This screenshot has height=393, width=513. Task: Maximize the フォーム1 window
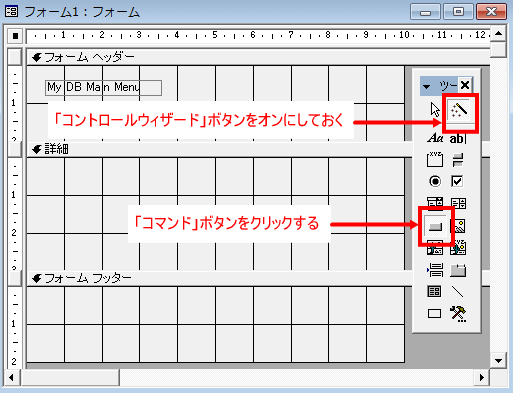[458, 12]
